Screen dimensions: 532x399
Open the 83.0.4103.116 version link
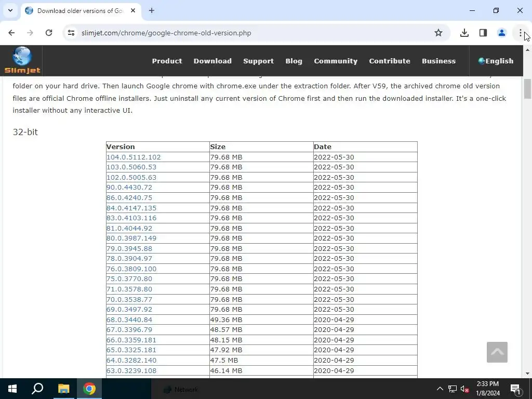tap(131, 218)
